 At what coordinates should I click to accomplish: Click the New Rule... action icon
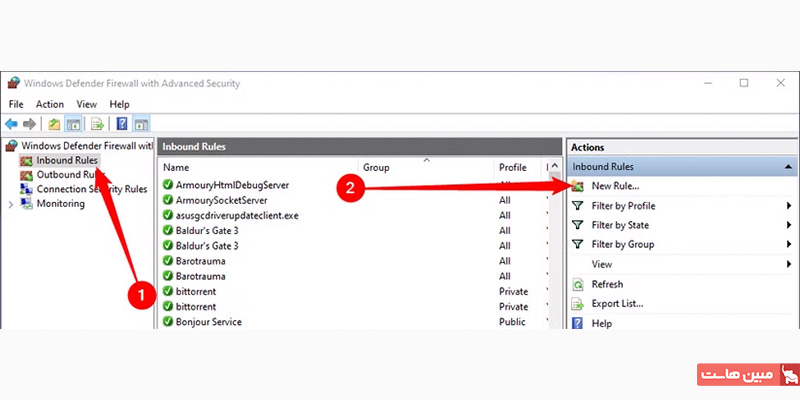pos(578,186)
